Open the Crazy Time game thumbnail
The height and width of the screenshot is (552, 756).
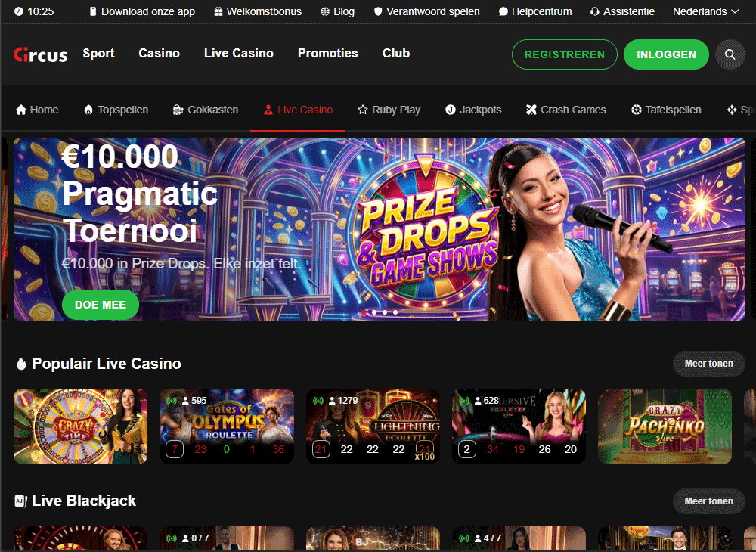coord(81,426)
